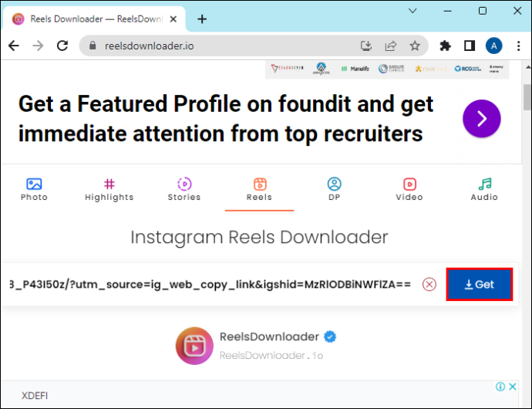Share this page from address bar
Screen dimensions: 532x409
click(390, 46)
